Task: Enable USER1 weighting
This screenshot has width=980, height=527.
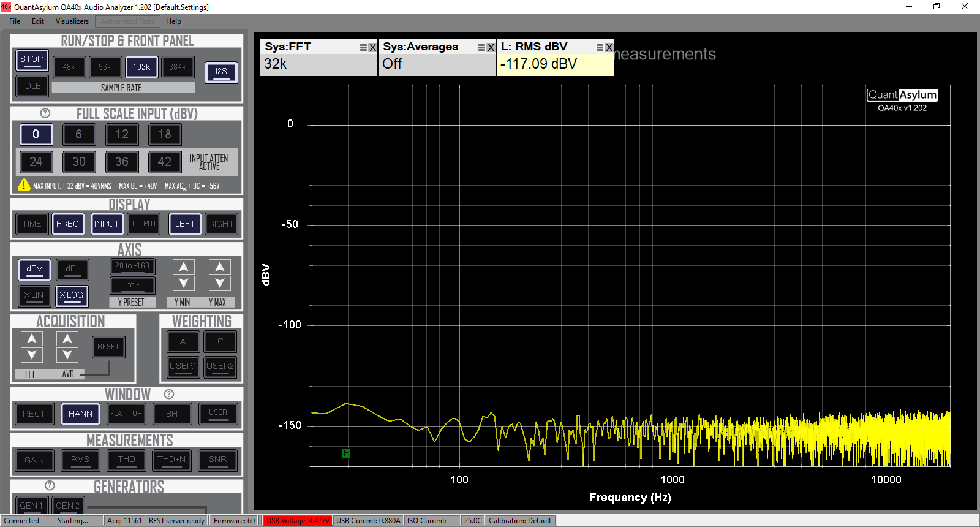Action: point(183,367)
